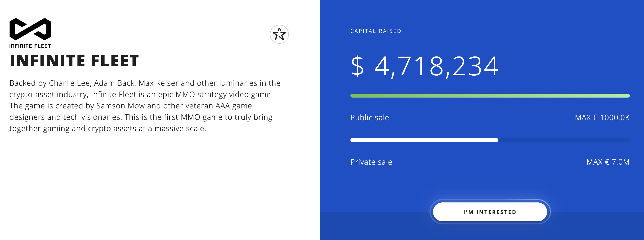Click the $ 4,718,234 capital amount
644x240 pixels.
[x=425, y=66]
